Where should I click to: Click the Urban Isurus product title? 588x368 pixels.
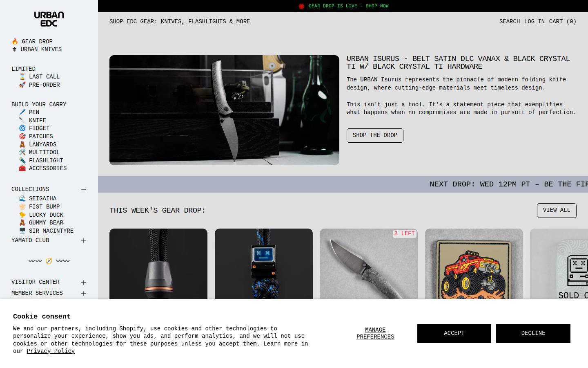tap(458, 63)
